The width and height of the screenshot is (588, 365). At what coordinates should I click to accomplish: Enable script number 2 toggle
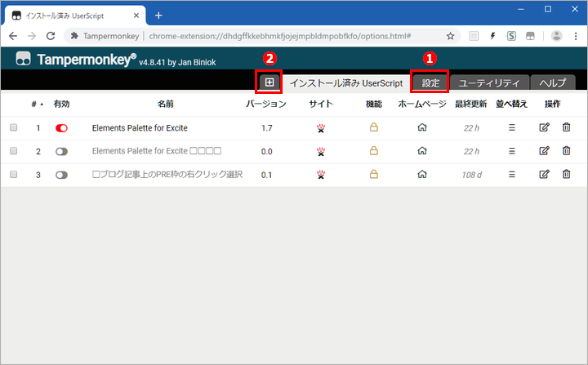[61, 152]
